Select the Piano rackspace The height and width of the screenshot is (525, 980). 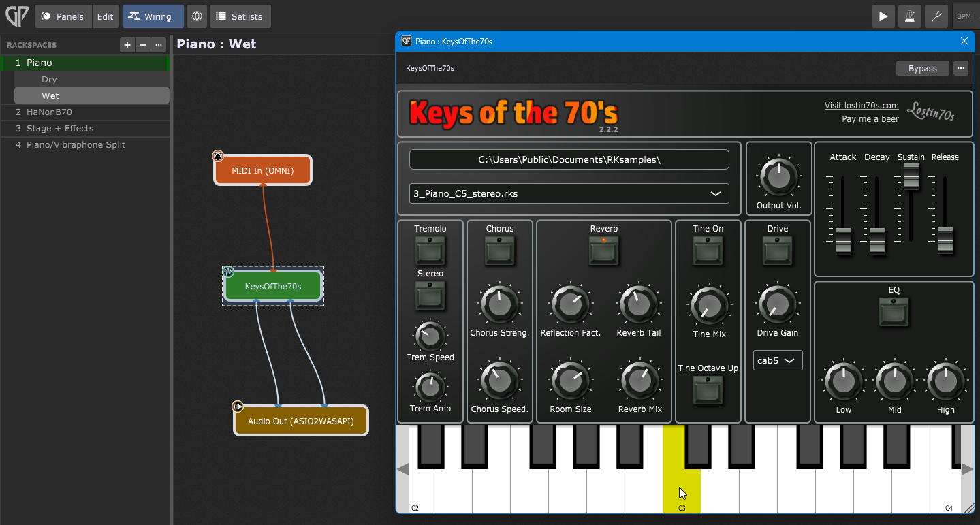pyautogui.click(x=84, y=63)
